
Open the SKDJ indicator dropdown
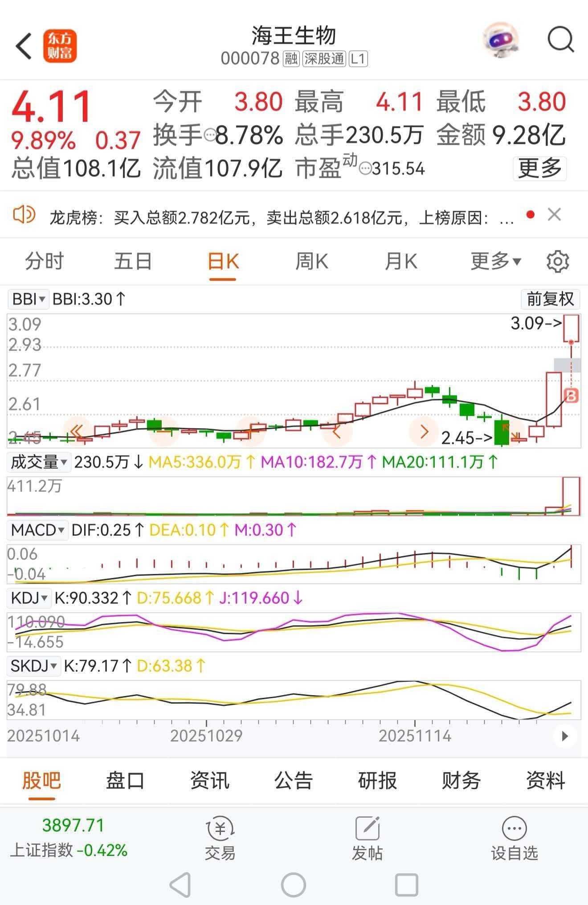click(x=34, y=666)
